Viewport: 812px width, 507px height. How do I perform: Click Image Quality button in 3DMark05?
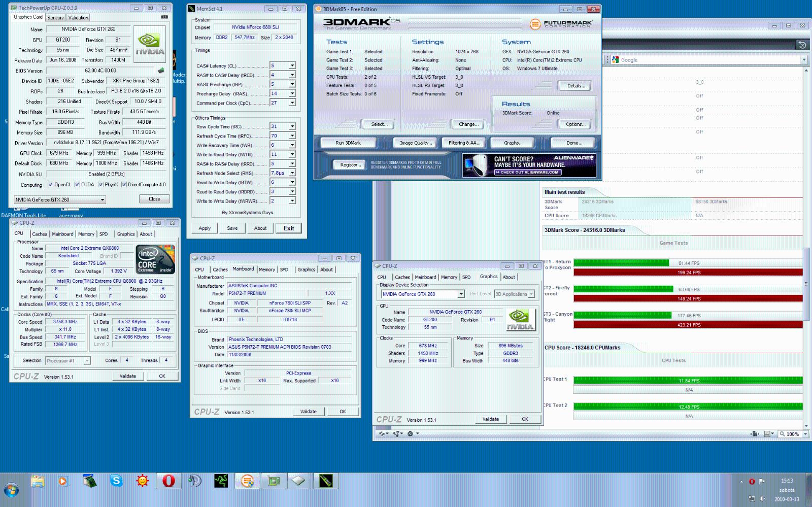(x=416, y=143)
